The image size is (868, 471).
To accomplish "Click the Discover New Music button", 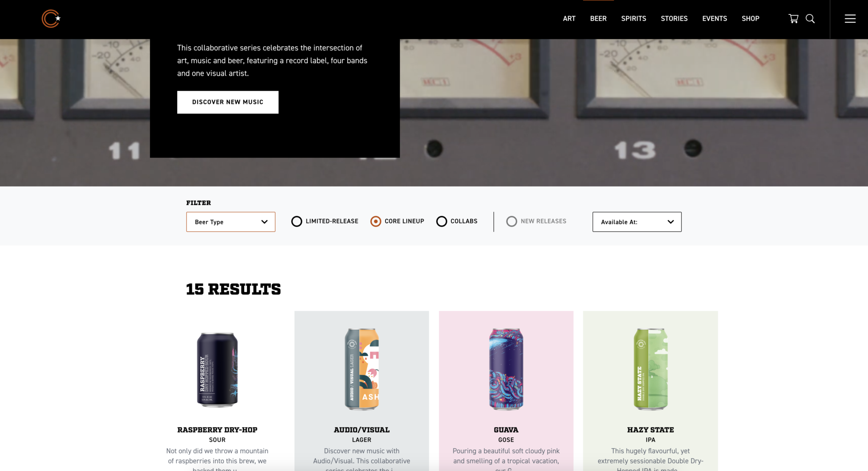I will click(x=228, y=102).
